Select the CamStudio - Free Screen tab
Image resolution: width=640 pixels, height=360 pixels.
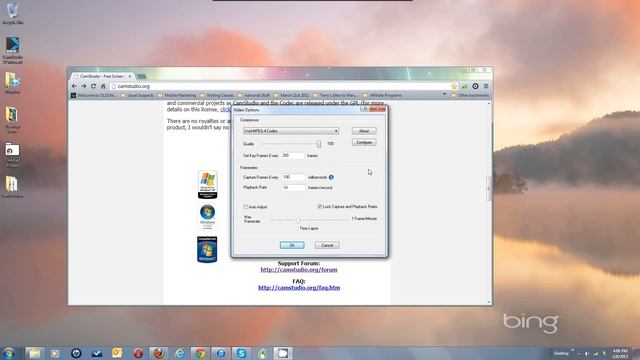pyautogui.click(x=102, y=76)
